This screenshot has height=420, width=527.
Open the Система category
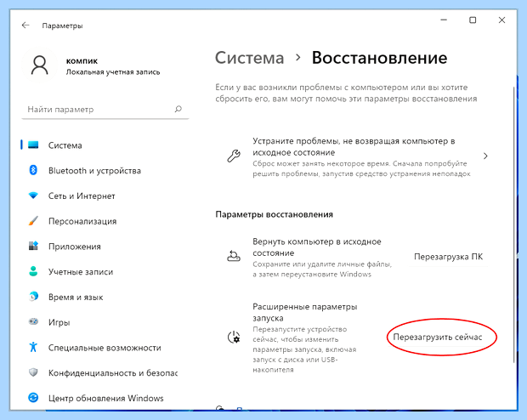(x=105, y=145)
